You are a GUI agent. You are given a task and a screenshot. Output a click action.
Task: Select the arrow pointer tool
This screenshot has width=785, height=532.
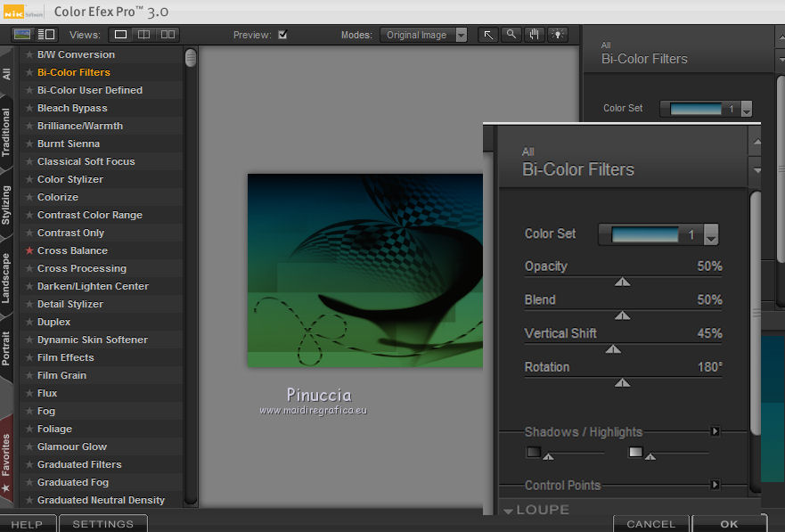tap(488, 35)
